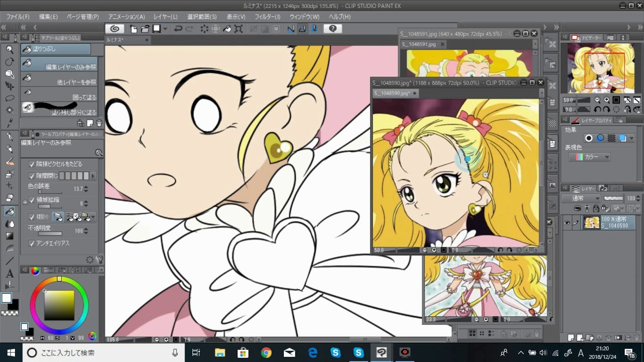Expand the save icon dropdown arrow
Image resolution: width=644 pixels, height=362 pixels.
point(165,29)
